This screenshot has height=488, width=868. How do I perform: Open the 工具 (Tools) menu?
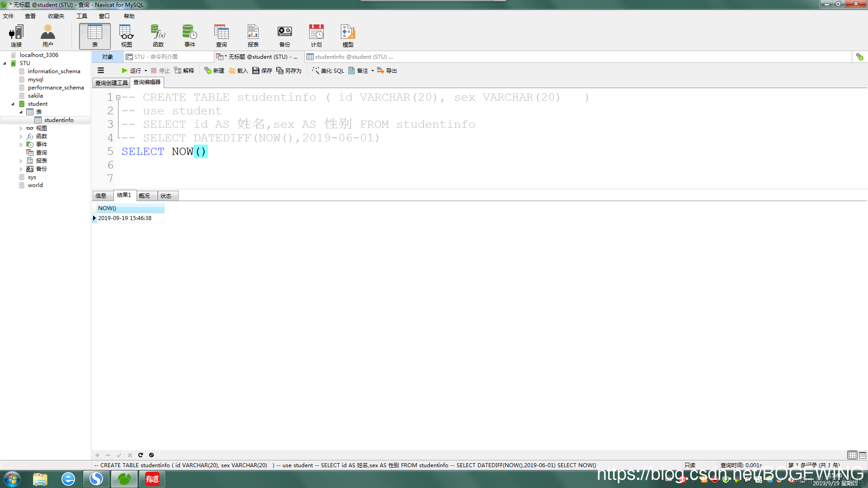pyautogui.click(x=82, y=16)
